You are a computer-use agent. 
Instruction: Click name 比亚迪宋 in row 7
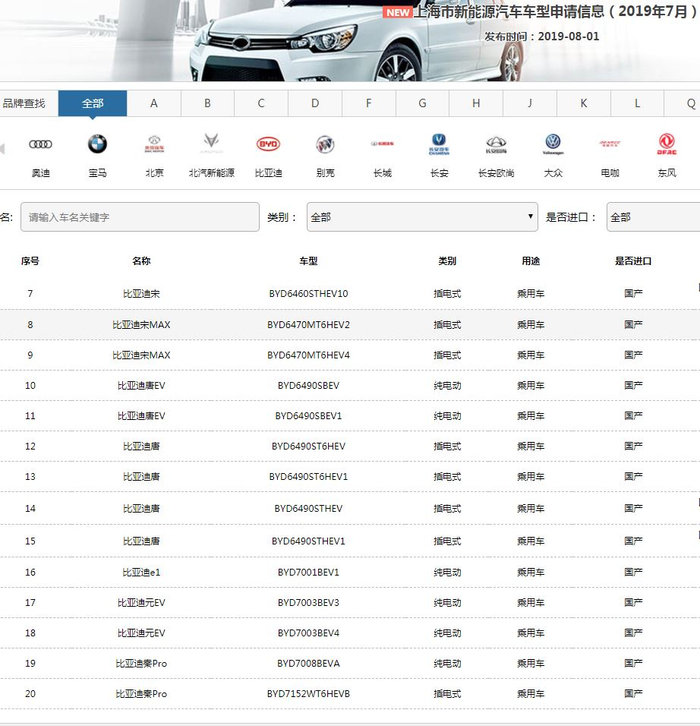click(141, 294)
